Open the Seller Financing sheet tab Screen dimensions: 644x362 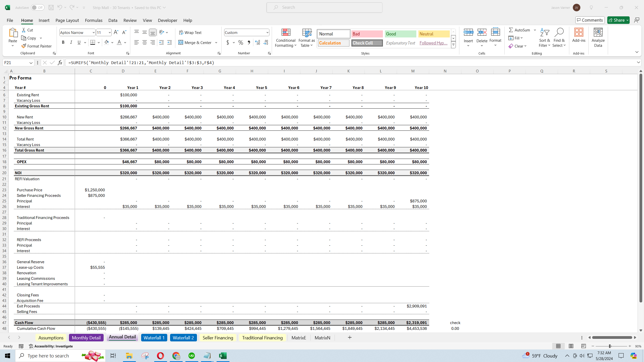pyautogui.click(x=218, y=338)
